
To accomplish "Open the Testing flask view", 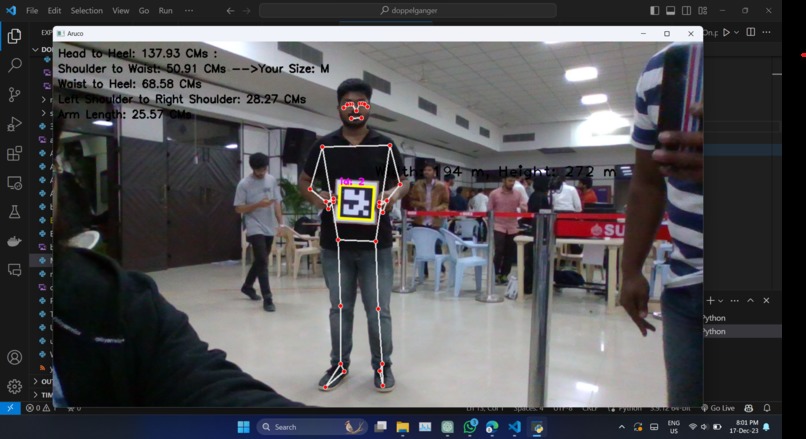I will (x=14, y=211).
